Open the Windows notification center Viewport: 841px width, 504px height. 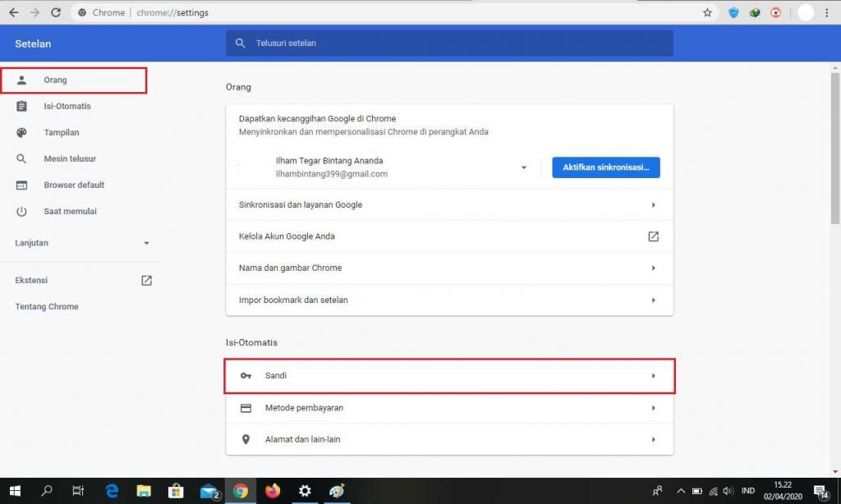pyautogui.click(x=821, y=491)
